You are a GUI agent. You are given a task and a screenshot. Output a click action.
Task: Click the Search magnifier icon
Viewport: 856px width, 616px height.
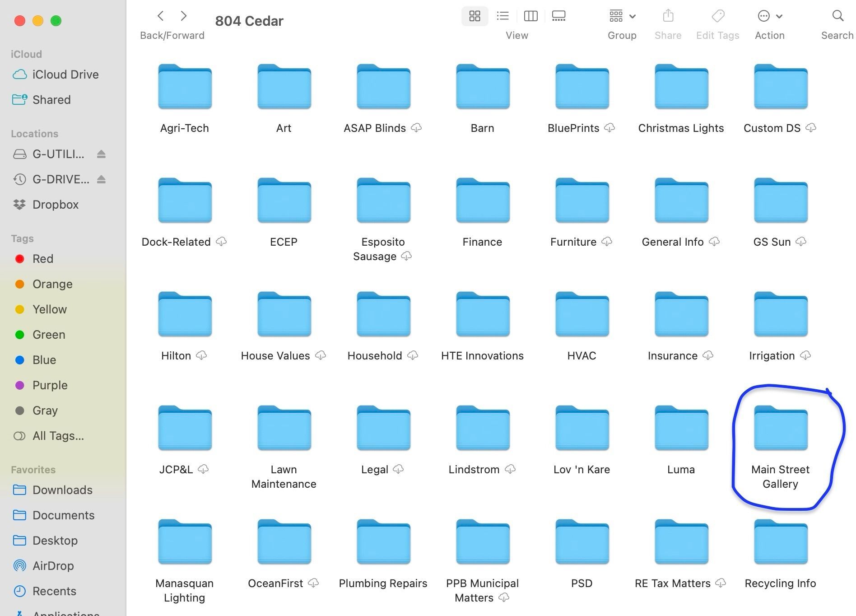837,16
